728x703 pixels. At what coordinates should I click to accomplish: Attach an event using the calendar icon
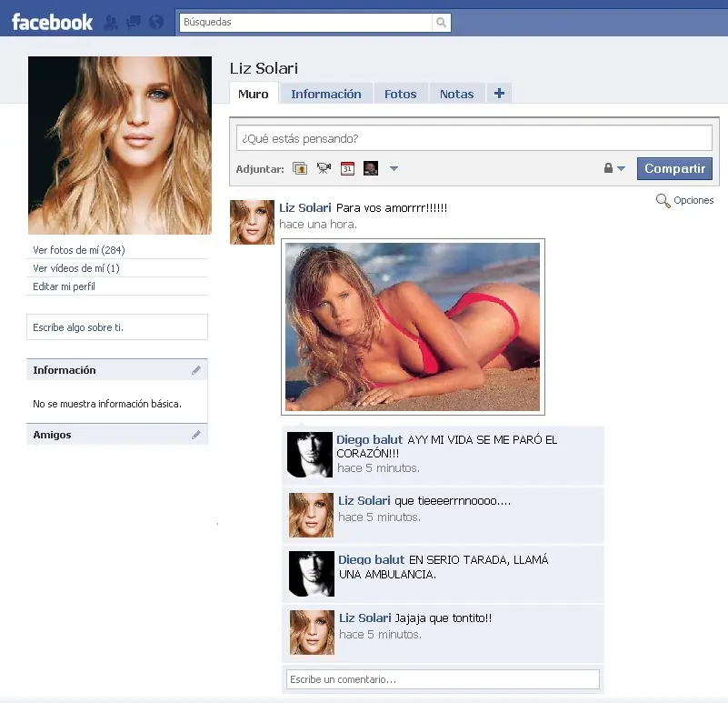(x=347, y=168)
